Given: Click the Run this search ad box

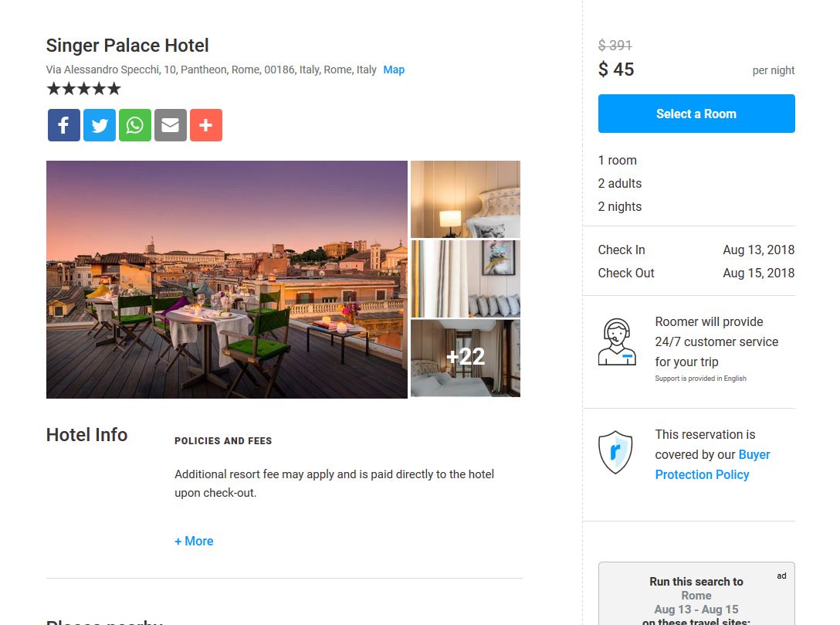Looking at the screenshot, I should pos(696,593).
